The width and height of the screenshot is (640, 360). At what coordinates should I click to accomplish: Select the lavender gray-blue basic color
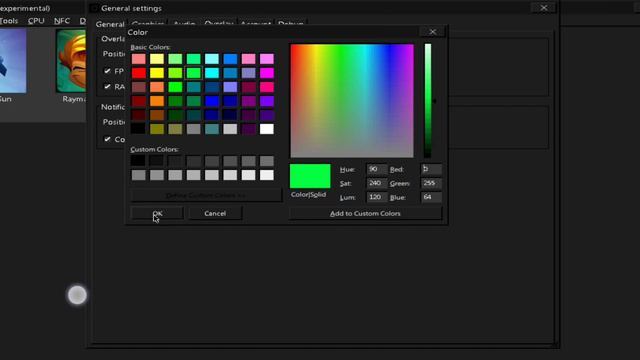(x=249, y=73)
